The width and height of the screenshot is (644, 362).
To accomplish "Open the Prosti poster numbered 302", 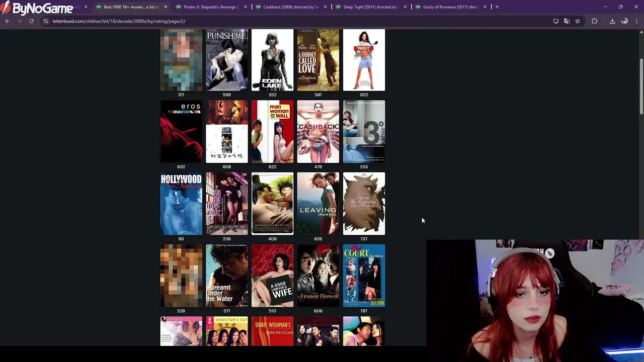I will pos(364,60).
